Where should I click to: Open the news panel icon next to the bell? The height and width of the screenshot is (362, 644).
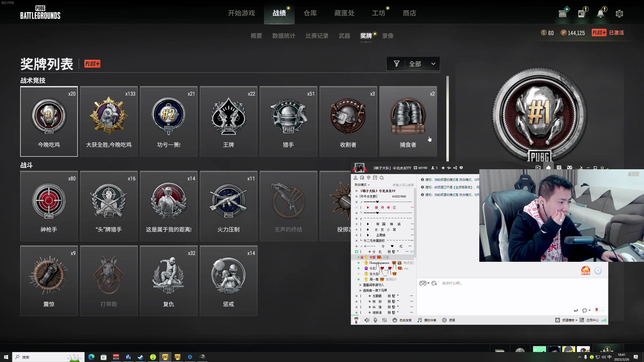tap(582, 13)
